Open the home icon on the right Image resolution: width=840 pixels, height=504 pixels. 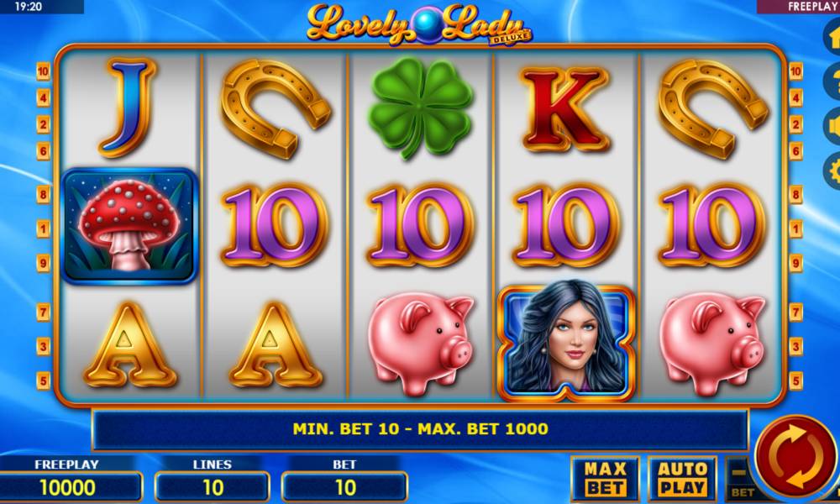pos(832,36)
